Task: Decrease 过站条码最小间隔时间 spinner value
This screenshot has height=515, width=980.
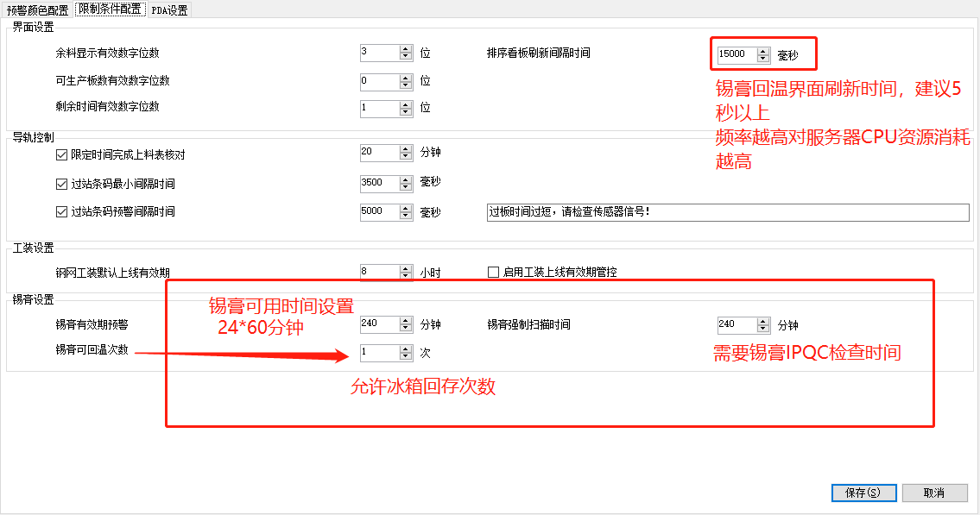Action: [x=406, y=187]
